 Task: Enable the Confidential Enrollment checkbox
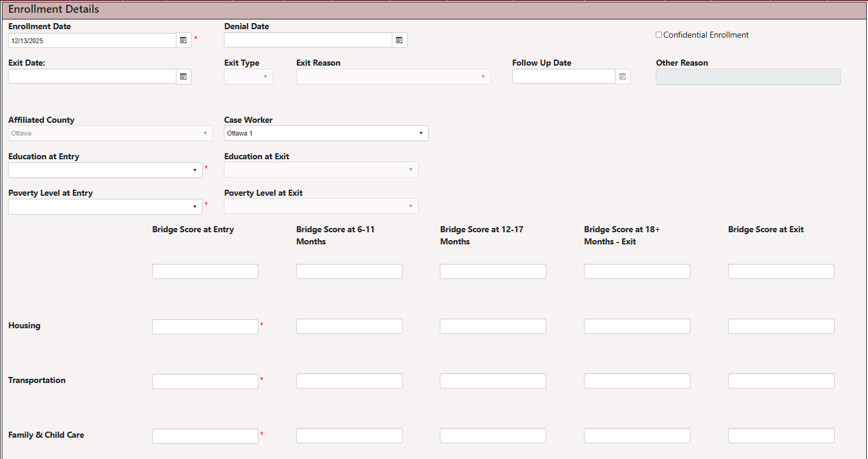pos(658,34)
